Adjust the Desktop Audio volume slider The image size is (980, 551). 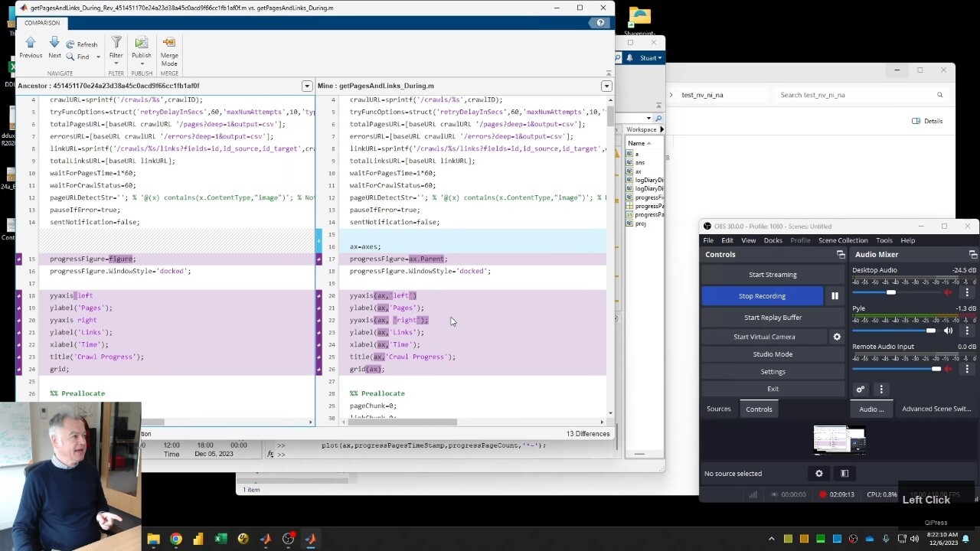pos(890,292)
